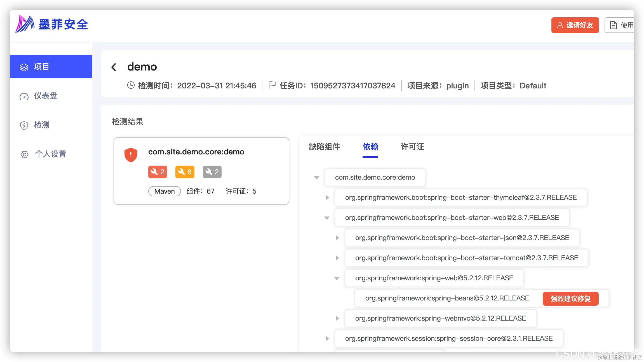Click the back arrow beside demo
644x362 pixels.
pos(114,67)
